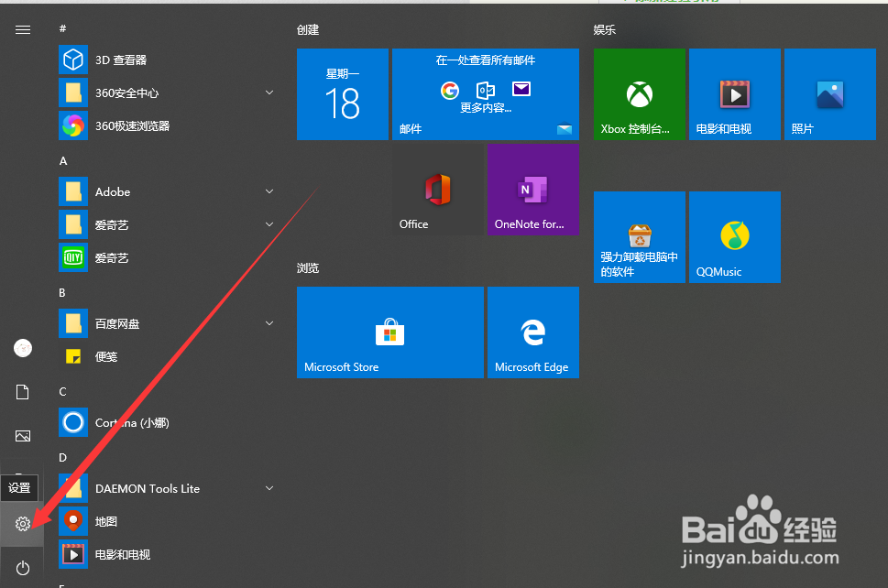Launch Cortana (小娜)
The height and width of the screenshot is (588, 888).
point(169,423)
